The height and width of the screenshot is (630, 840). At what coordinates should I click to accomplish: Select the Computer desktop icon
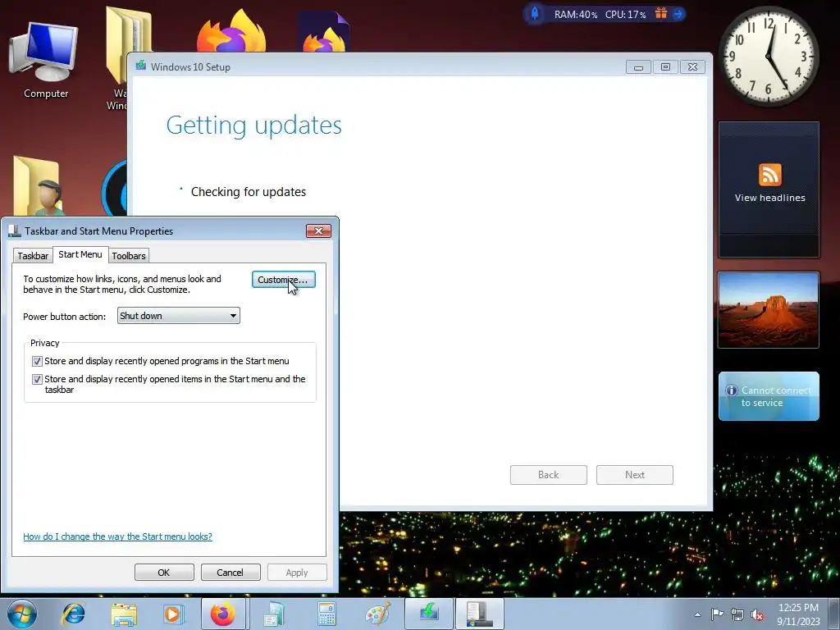coord(46,61)
